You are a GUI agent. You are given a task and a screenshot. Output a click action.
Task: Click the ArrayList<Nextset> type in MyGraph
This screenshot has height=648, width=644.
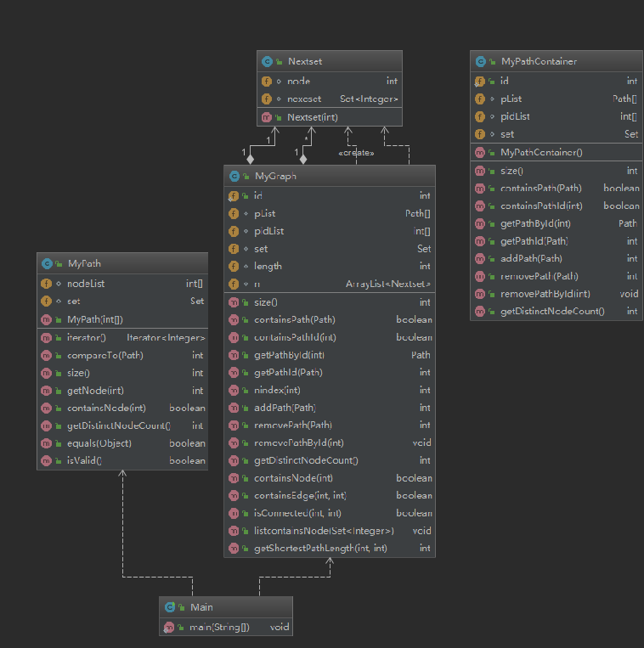(388, 284)
